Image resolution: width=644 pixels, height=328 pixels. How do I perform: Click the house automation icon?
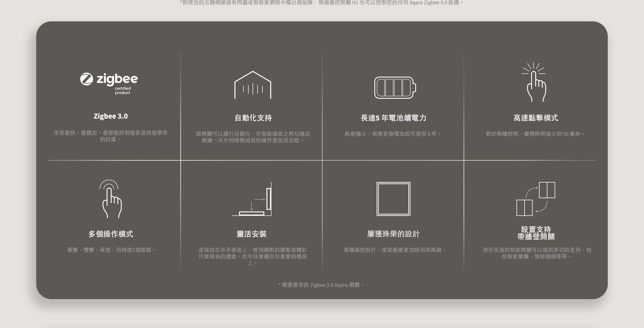253,85
